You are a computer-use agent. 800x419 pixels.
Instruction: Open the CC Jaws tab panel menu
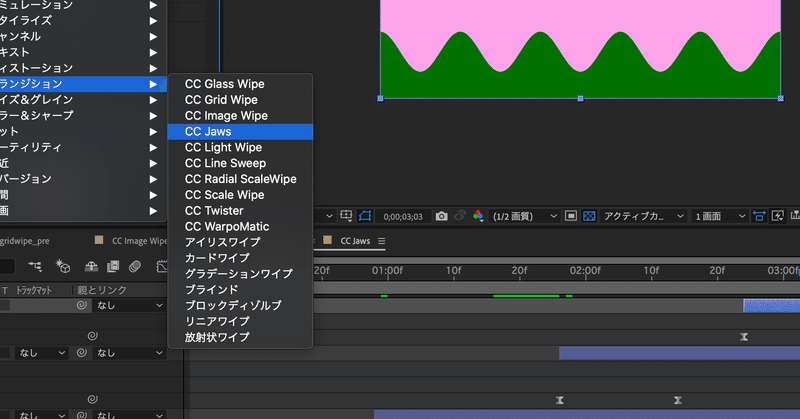(x=382, y=241)
